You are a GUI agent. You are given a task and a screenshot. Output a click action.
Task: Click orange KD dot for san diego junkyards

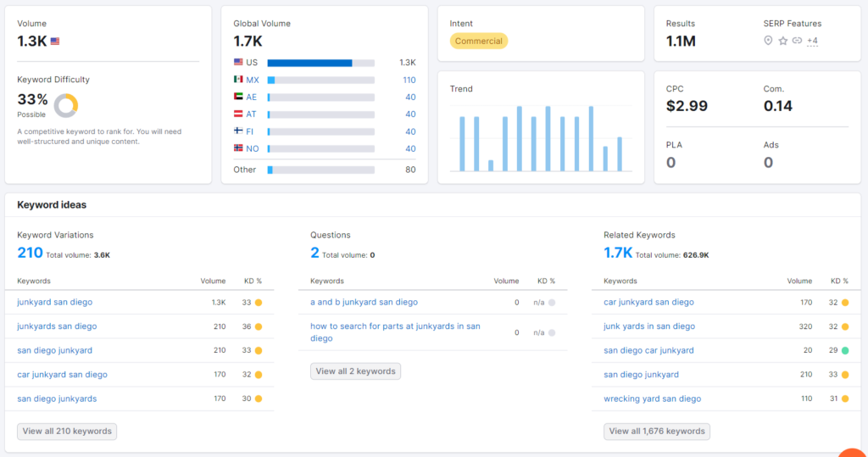(x=259, y=398)
